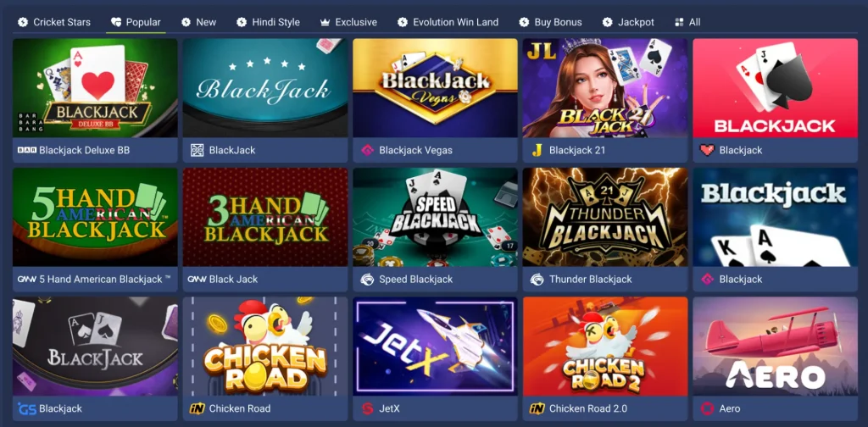The image size is (868, 427).
Task: Select the Jackpot category tab
Action: pos(628,22)
